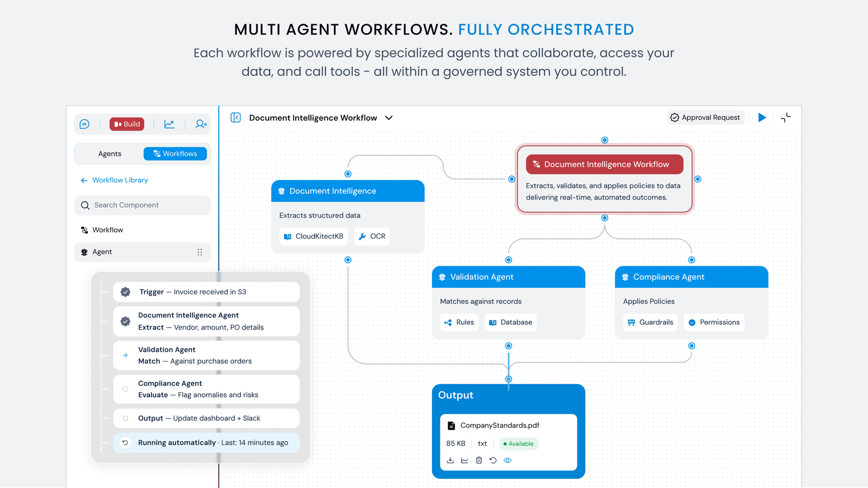Select the Compliance Agent step radio circle
Screen dimensions: 868x488
pyautogui.click(x=125, y=389)
